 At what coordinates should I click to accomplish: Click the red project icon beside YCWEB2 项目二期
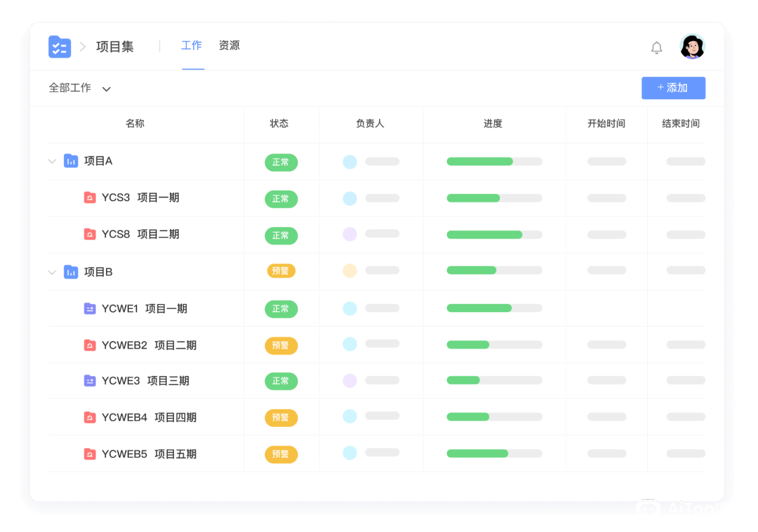(x=90, y=345)
